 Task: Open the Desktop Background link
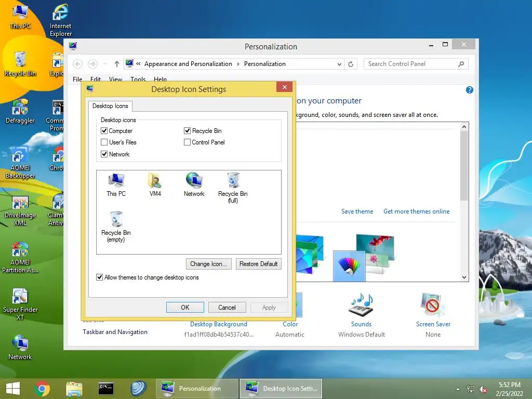tap(219, 324)
